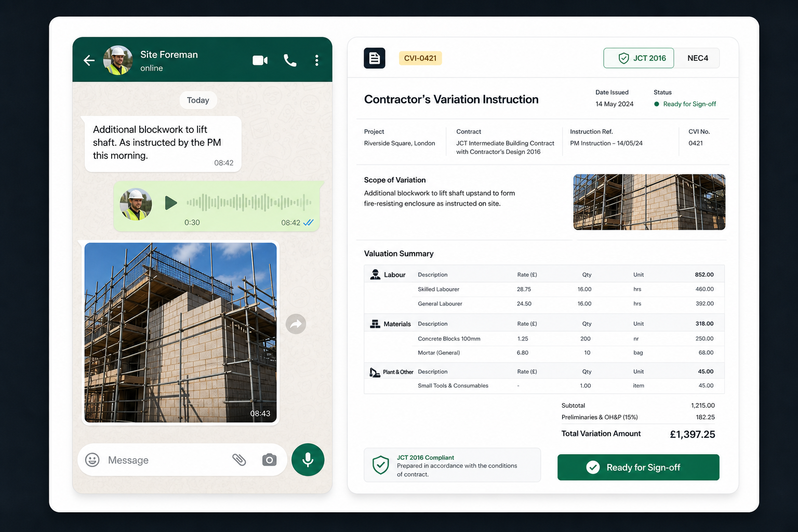Click the document icon beside CVI-0421
Viewport: 798px width, 532px height.
point(375,58)
